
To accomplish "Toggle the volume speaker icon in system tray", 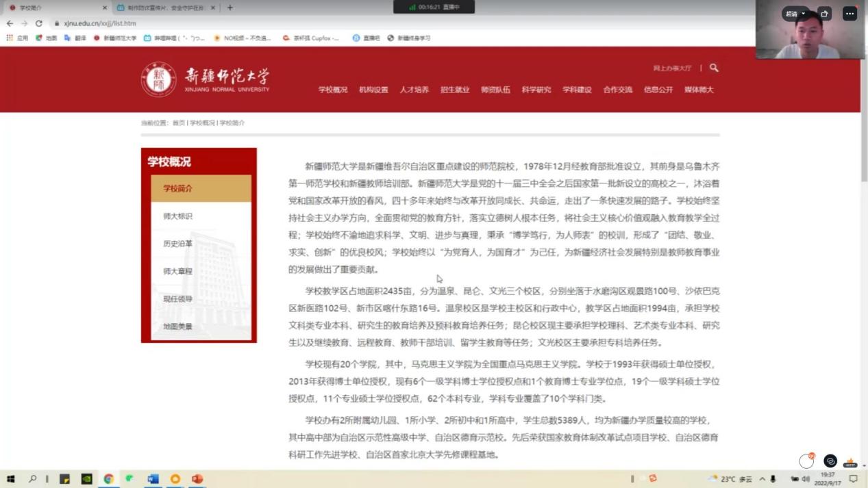I will 806,479.
